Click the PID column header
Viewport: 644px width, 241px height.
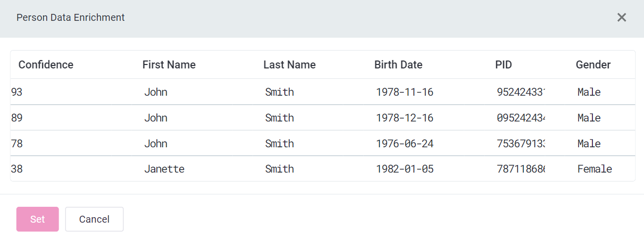(x=503, y=65)
